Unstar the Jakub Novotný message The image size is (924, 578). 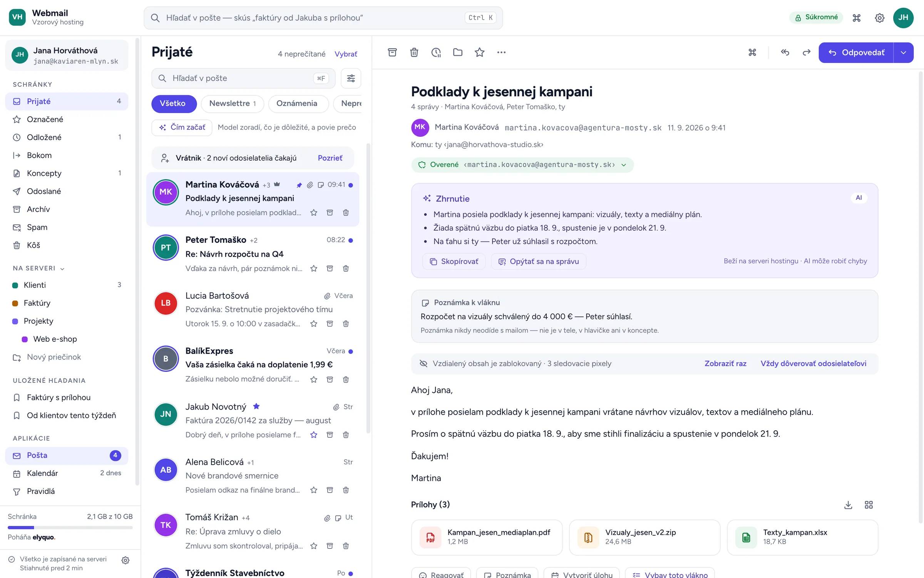(x=314, y=435)
